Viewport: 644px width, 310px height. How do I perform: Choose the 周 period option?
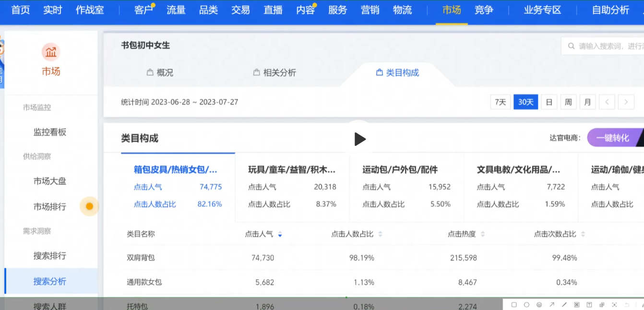568,102
